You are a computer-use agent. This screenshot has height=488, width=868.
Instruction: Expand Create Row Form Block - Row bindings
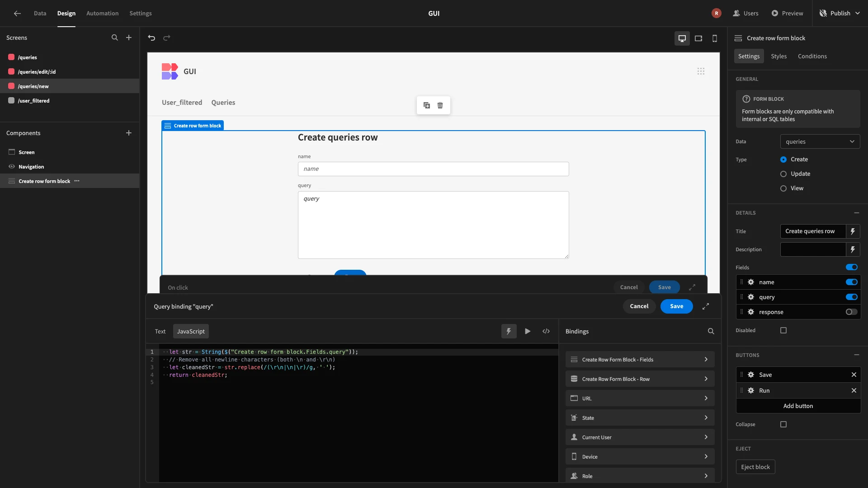(640, 379)
